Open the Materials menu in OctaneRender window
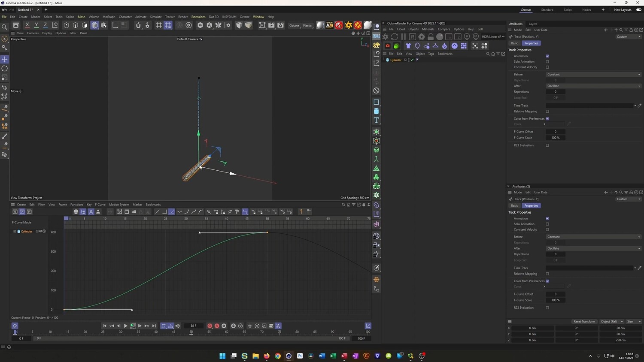This screenshot has height=362, width=644. tap(428, 29)
